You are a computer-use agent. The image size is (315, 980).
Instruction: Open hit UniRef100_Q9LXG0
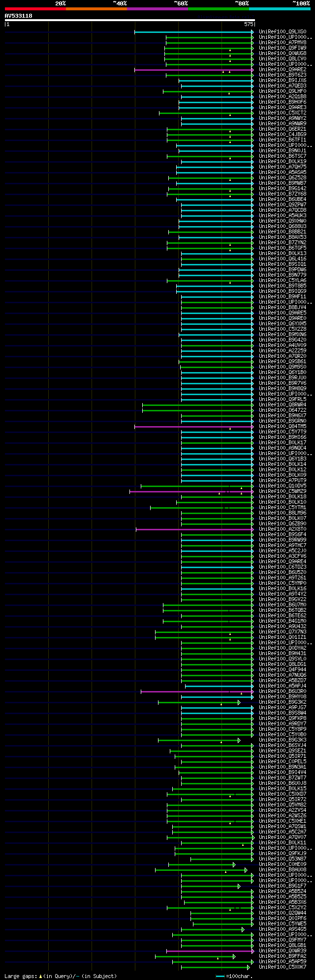coord(283,32)
